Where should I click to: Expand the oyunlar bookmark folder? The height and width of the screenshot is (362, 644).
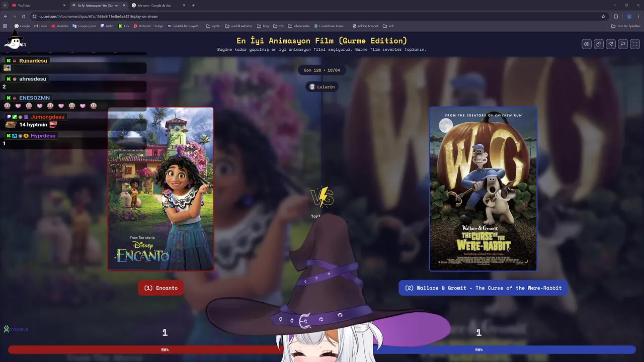coord(214,26)
